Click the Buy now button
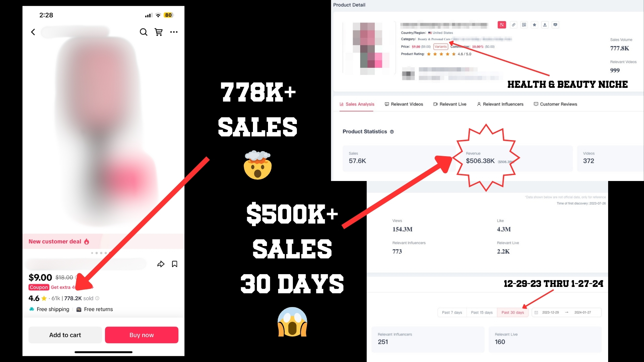 coord(142,335)
